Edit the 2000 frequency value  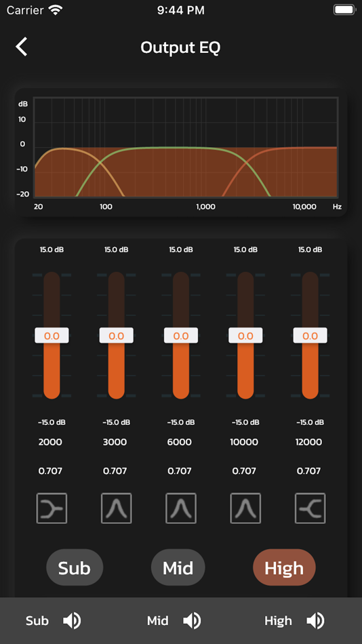(50, 443)
